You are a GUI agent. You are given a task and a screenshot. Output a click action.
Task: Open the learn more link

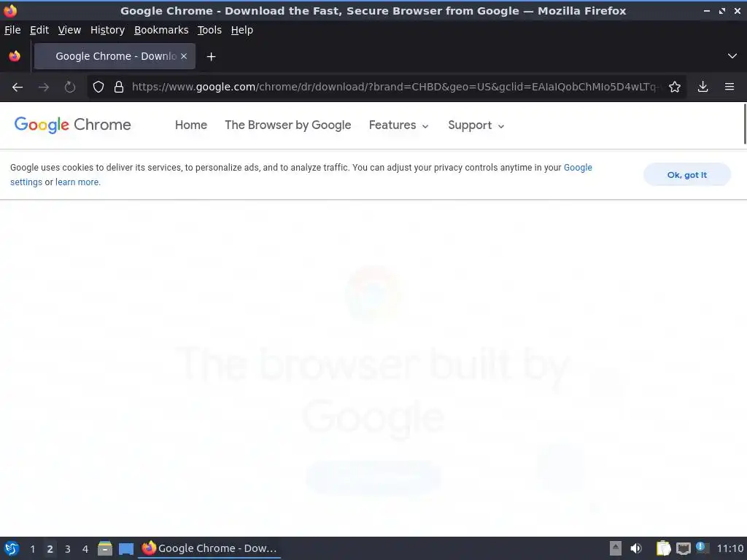coord(77,182)
